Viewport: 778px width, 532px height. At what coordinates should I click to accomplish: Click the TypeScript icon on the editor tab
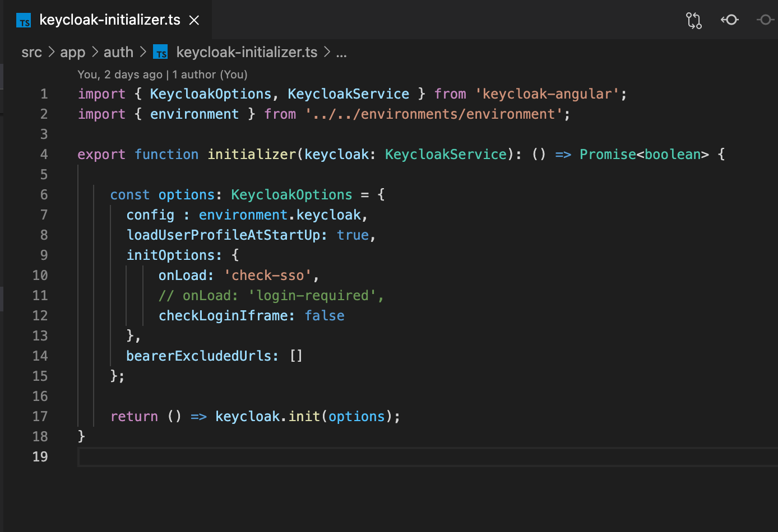coord(24,20)
